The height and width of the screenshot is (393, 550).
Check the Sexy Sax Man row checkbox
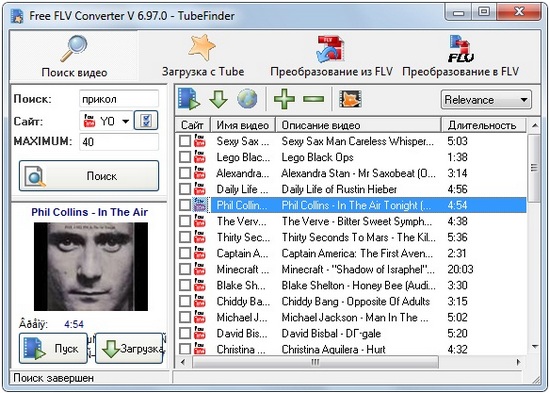coord(185,141)
